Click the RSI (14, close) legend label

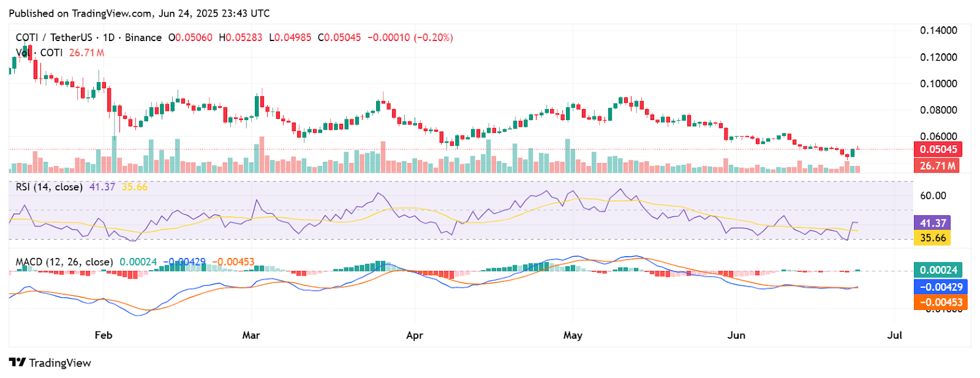[49, 187]
